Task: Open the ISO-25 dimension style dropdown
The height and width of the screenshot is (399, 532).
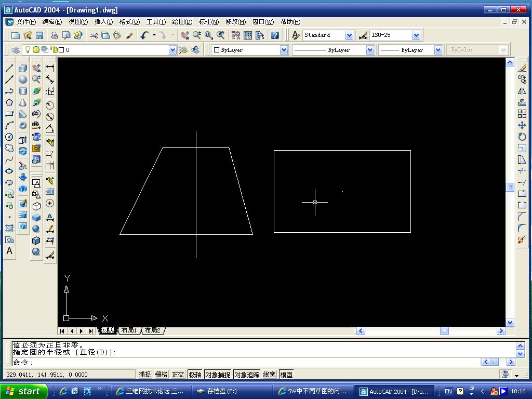Action: 416,35
